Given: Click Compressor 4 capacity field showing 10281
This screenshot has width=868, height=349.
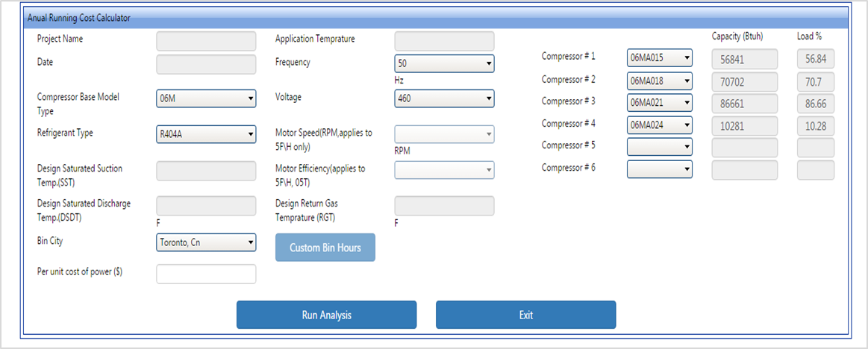Looking at the screenshot, I should coord(745,126).
